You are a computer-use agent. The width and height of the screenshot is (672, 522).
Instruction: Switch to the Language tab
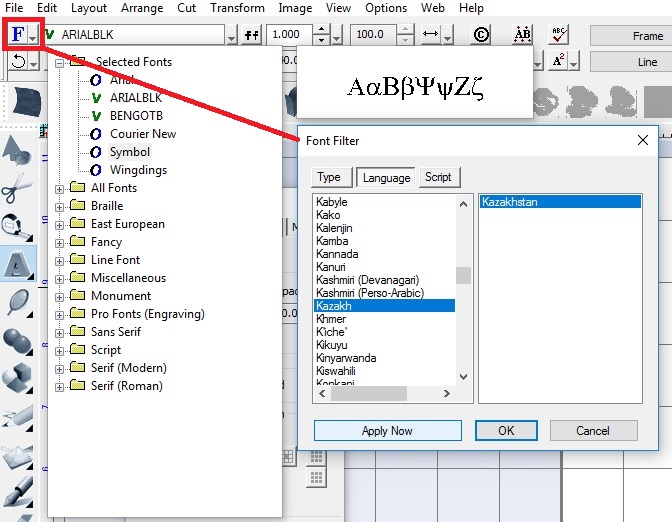click(x=386, y=177)
